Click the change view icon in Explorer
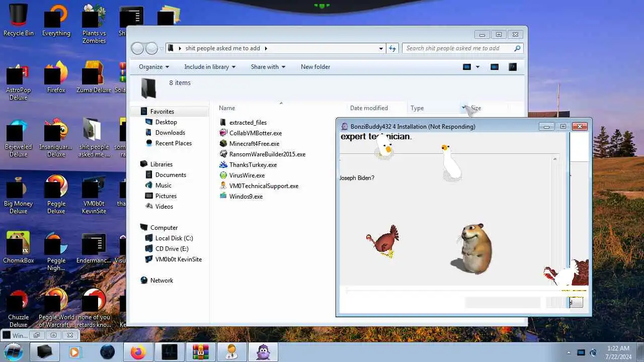The height and width of the screenshot is (362, 644). (x=467, y=67)
